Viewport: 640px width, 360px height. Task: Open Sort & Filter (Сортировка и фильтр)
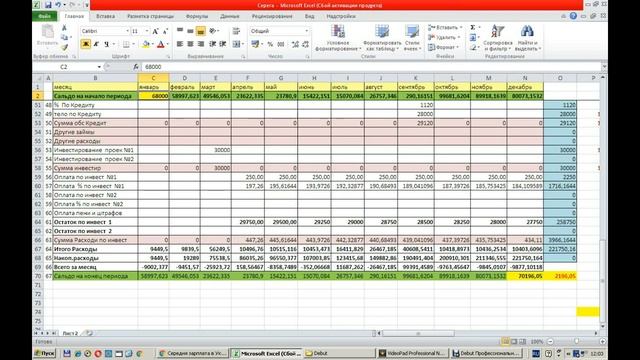tap(498, 38)
